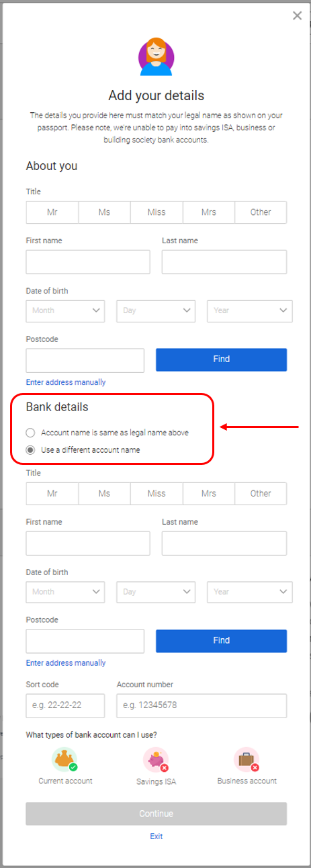Open the Year dropdown under About you
Image resolution: width=311 pixels, height=868 pixels.
(x=249, y=310)
